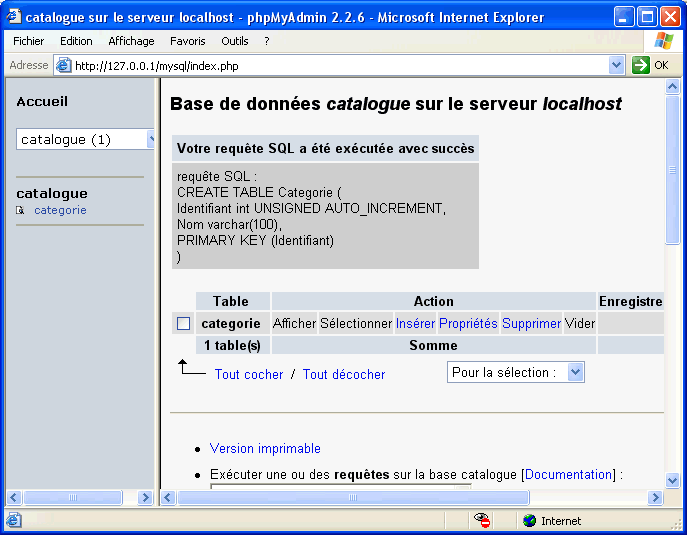Click Insérer for the categorie table
This screenshot has height=535, width=687.
pyautogui.click(x=415, y=323)
